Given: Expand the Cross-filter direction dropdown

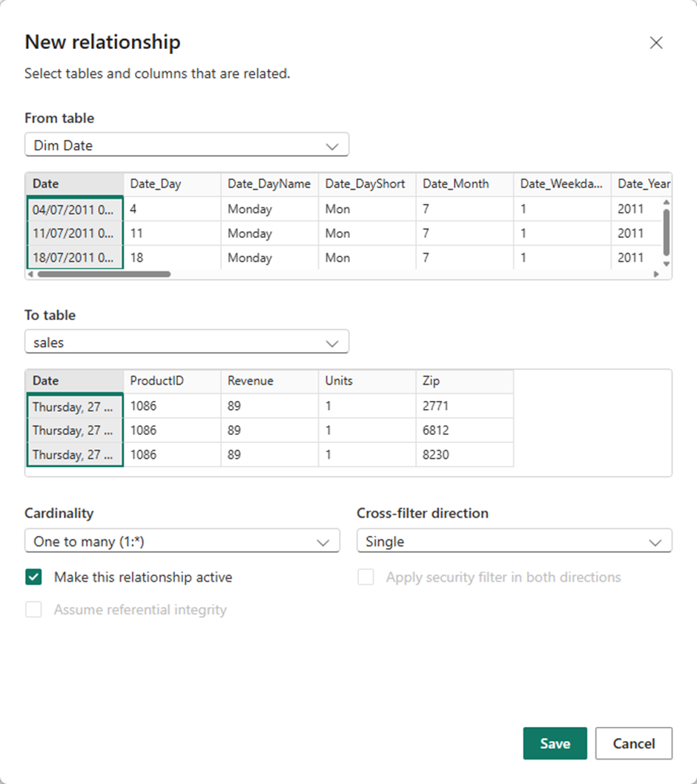Looking at the screenshot, I should click(x=514, y=542).
